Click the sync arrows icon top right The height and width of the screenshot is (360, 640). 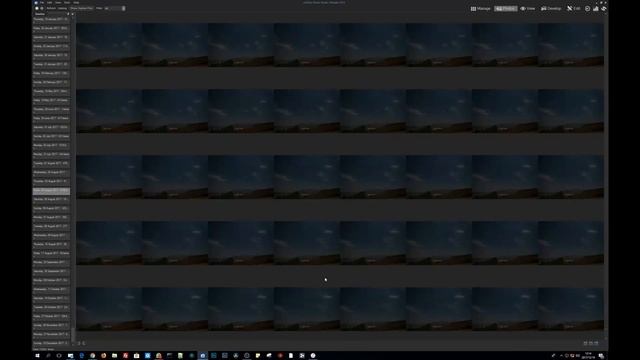point(604,8)
